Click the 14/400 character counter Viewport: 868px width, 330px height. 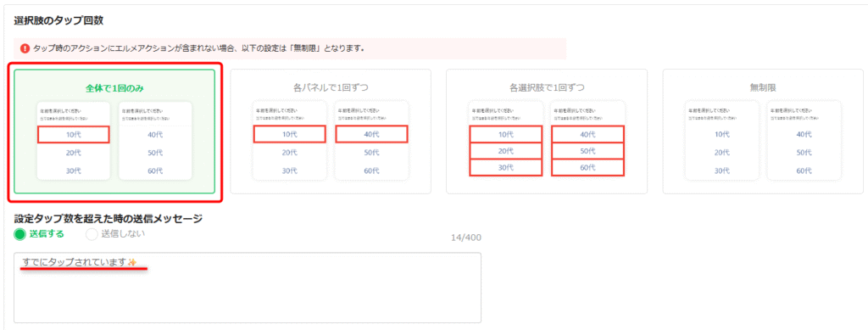pyautogui.click(x=465, y=238)
